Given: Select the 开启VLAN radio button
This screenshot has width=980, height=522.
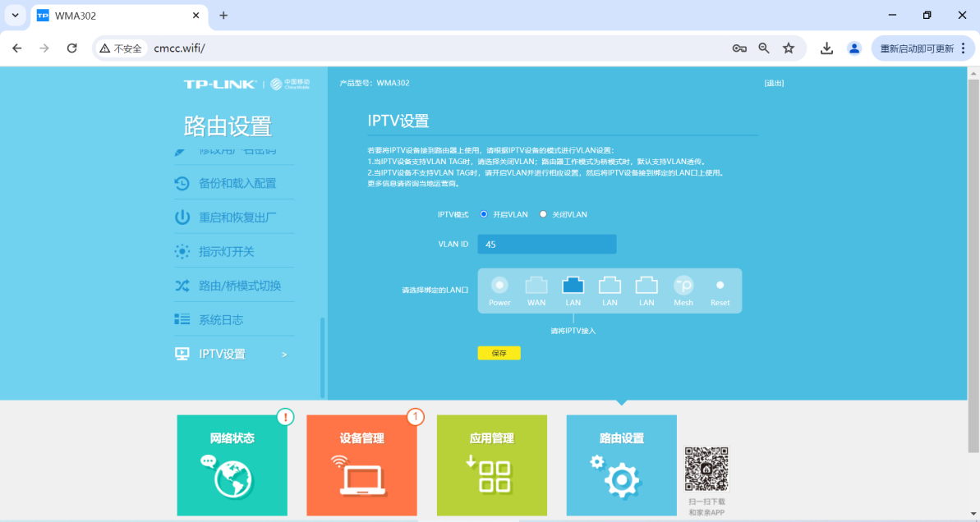Looking at the screenshot, I should point(484,214).
